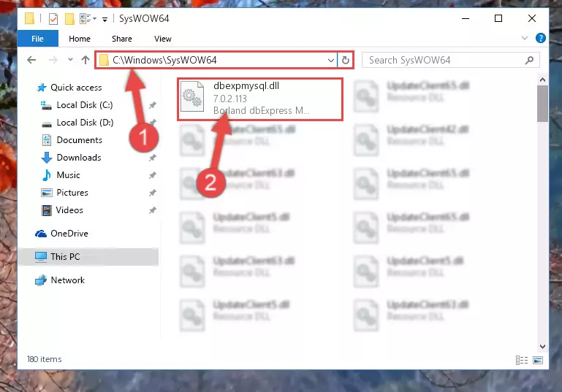Viewport: 562px width, 392px height.
Task: Click the Videos filmstrip icon
Action: coord(47,210)
